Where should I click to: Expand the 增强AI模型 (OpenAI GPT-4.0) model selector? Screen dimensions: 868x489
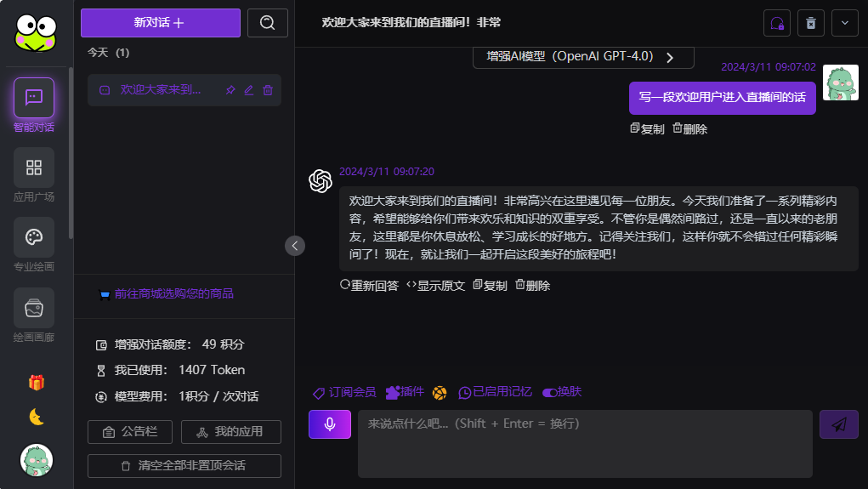[583, 57]
